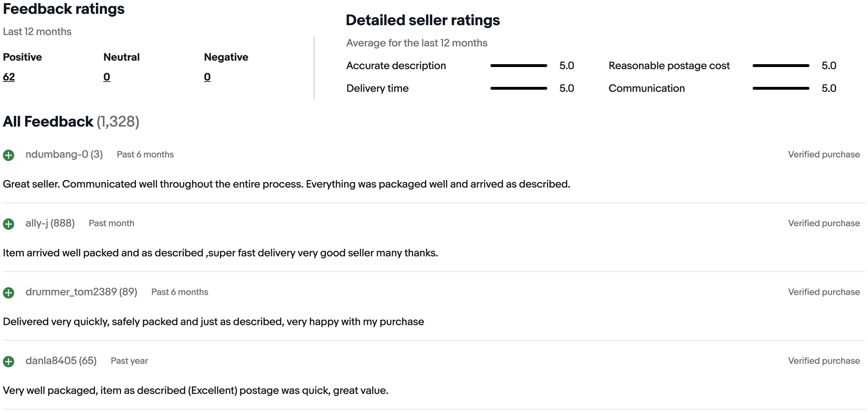Screen dimensions: 868x412
Task: Click the Detailed seller ratings heading
Action: coord(423,20)
